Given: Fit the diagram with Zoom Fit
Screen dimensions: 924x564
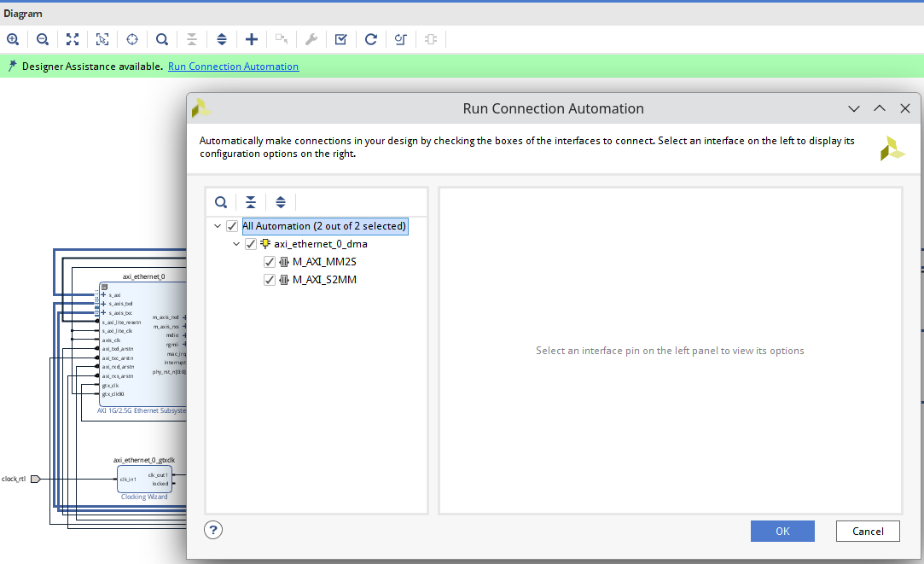Looking at the screenshot, I should point(73,39).
